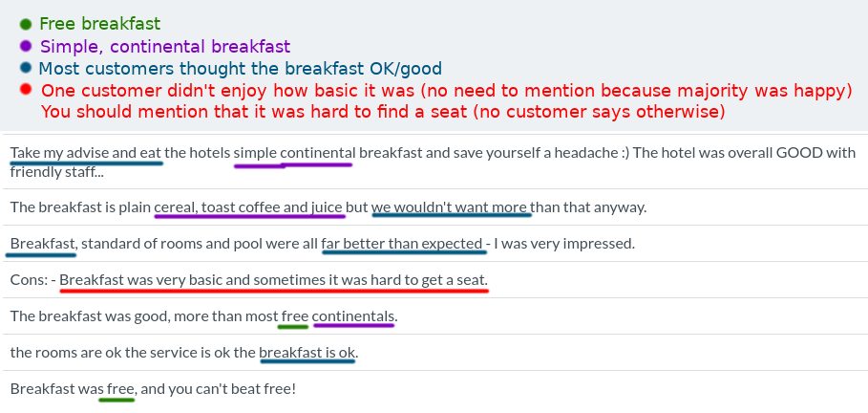Click purple-underlined word 'continentals'

point(353,316)
